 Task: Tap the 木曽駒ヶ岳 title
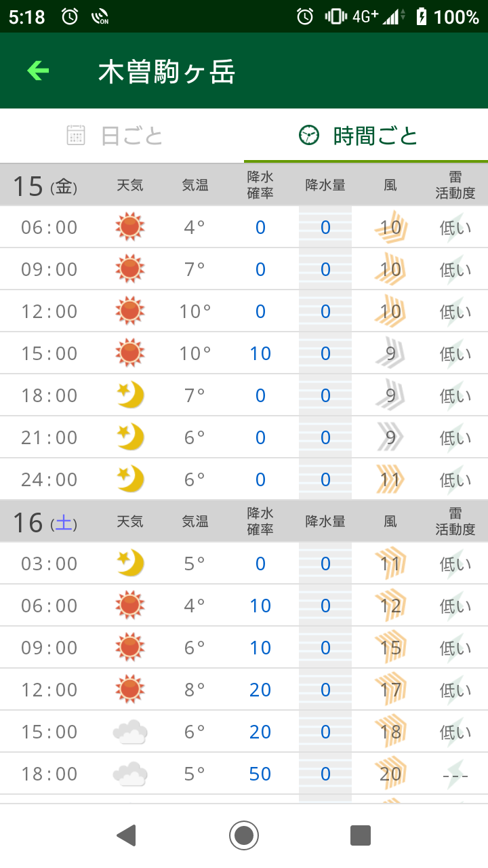[167, 71]
